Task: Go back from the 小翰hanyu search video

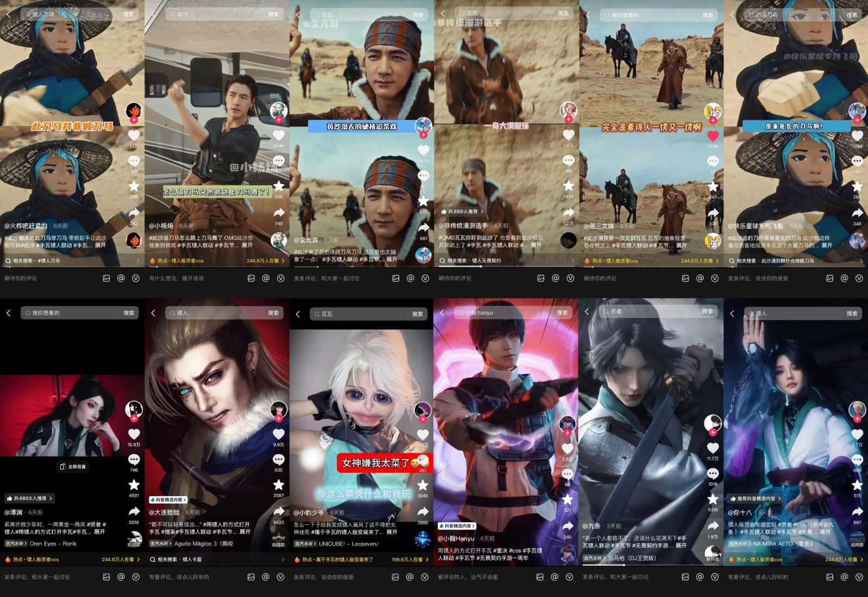Action: pyautogui.click(x=442, y=313)
